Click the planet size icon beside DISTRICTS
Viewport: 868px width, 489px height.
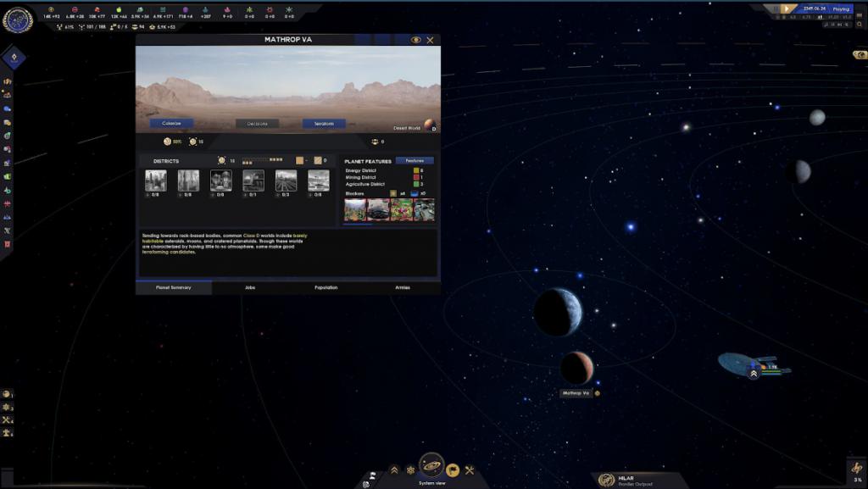tap(221, 160)
